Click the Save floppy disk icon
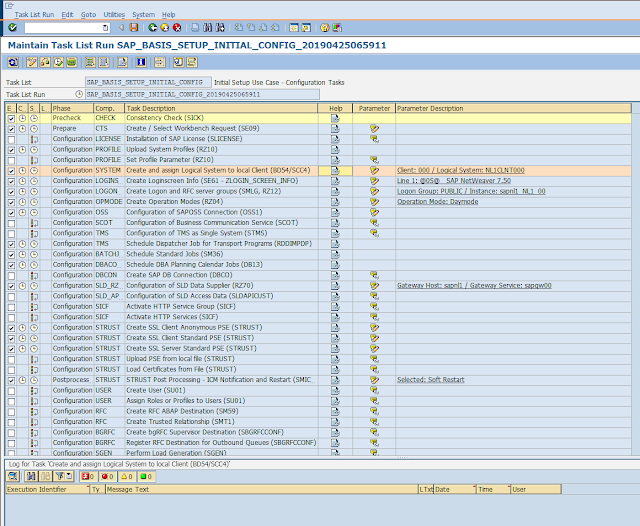 pos(134,27)
